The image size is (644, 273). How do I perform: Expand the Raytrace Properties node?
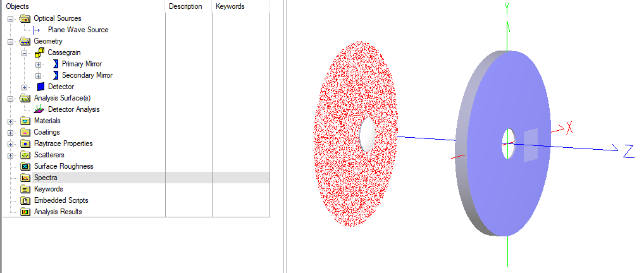pos(11,143)
